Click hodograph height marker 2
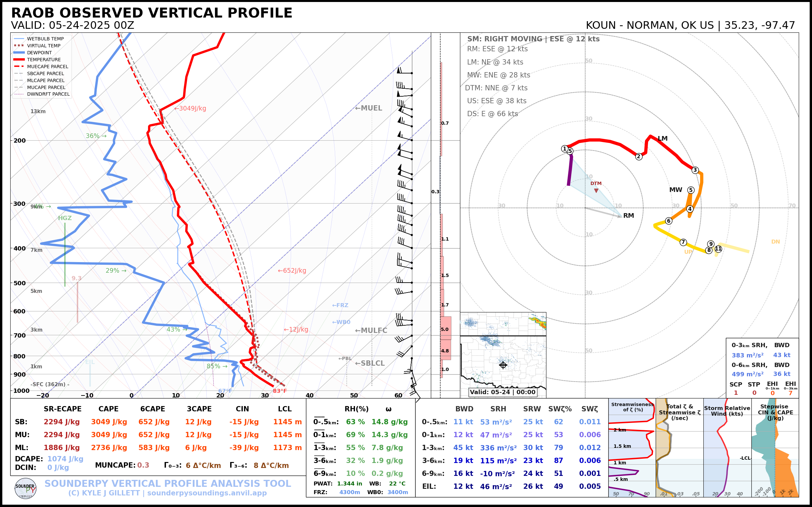The height and width of the screenshot is (507, 812). pyautogui.click(x=638, y=157)
